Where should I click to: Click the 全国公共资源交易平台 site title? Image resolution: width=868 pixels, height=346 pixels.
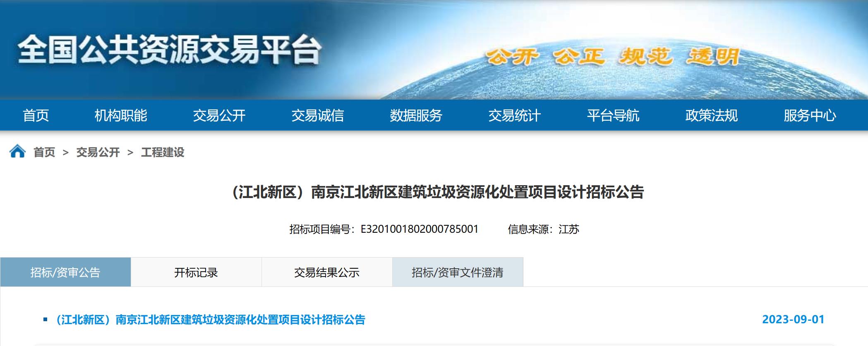[169, 50]
